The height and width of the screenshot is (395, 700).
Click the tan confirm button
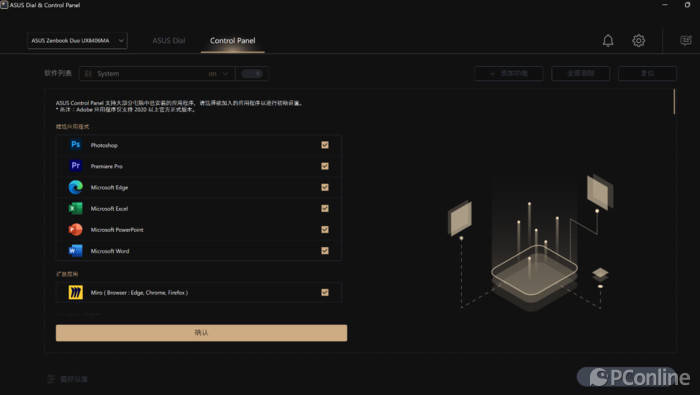click(x=201, y=333)
